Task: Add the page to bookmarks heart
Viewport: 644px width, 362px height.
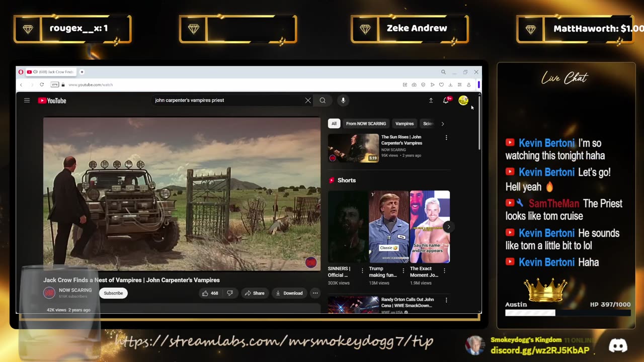Action: [441, 84]
